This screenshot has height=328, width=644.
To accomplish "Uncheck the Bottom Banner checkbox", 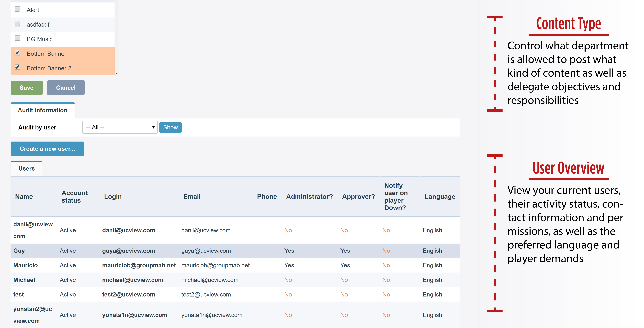I will [x=17, y=53].
